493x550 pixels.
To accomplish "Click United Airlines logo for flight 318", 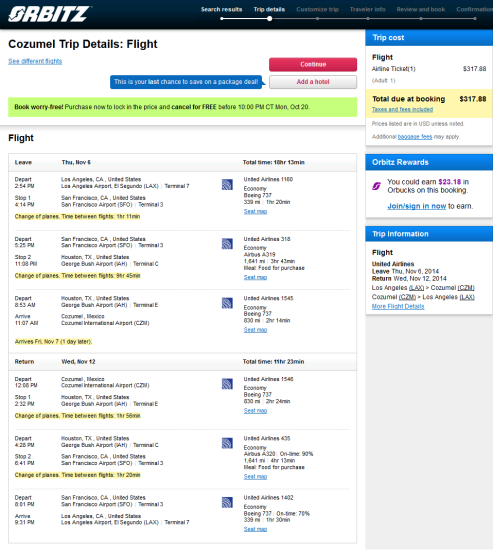I will (x=227, y=244).
